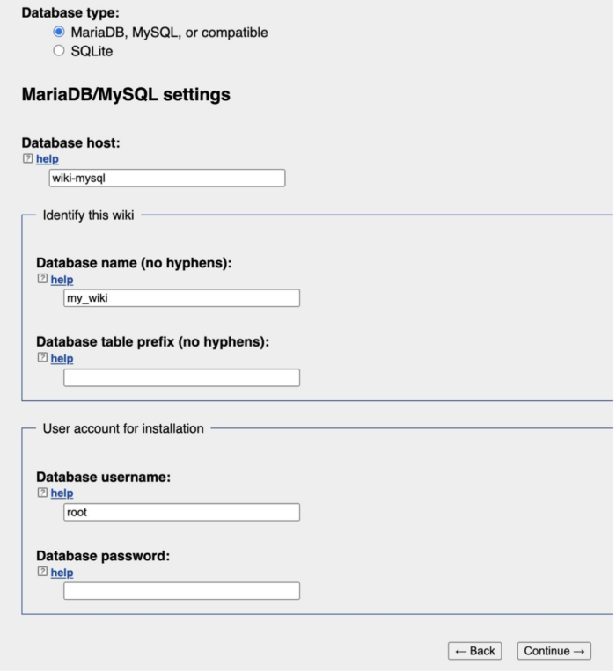Click the help icon under Database name

42,279
